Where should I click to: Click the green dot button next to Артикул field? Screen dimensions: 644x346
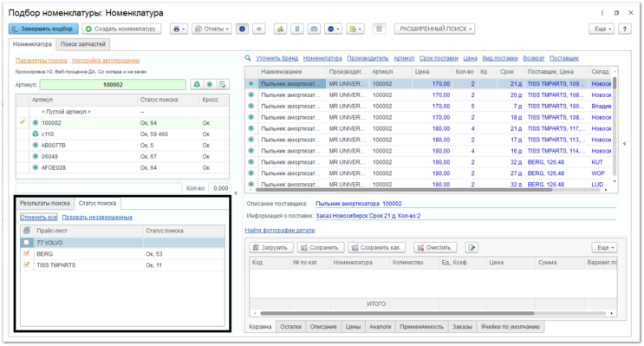point(210,84)
